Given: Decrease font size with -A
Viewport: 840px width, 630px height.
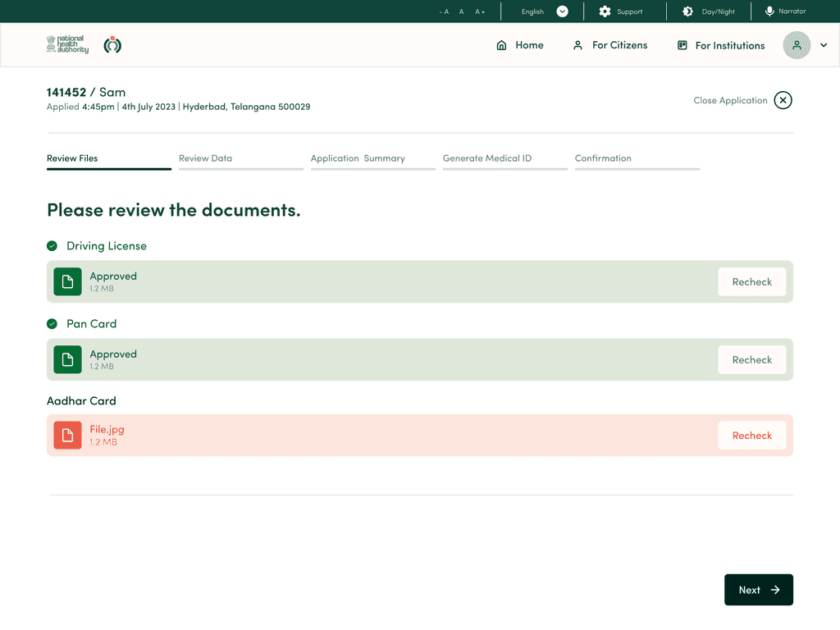Looking at the screenshot, I should pos(444,11).
